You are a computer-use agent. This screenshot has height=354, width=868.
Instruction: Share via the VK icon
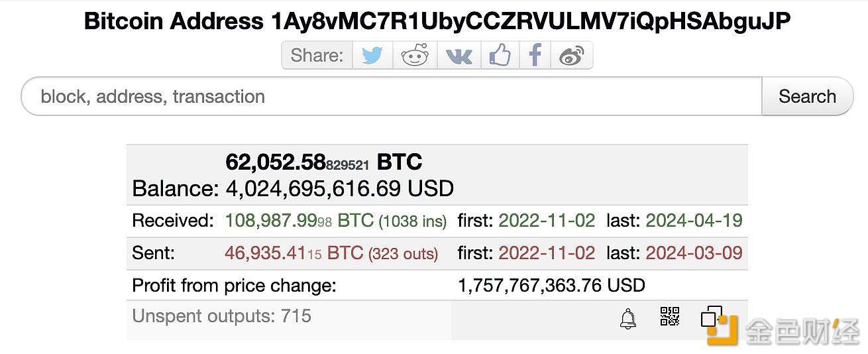coord(459,56)
